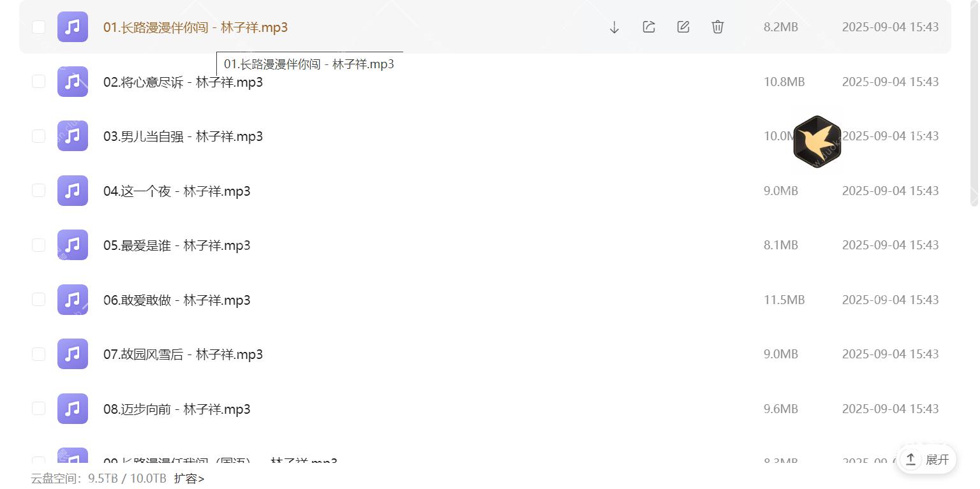Click the music note icon for 04.这一个夜
Screen dimensions: 980x489
pos(72,191)
